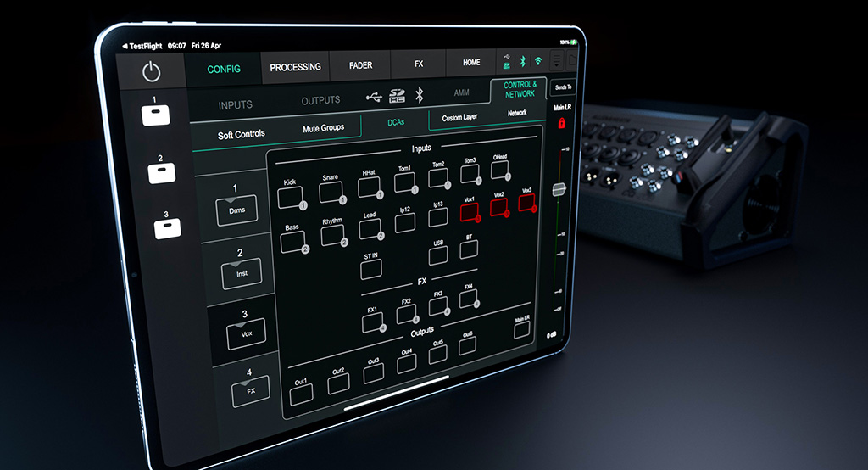Toggle the FX4 assignment box

click(469, 299)
